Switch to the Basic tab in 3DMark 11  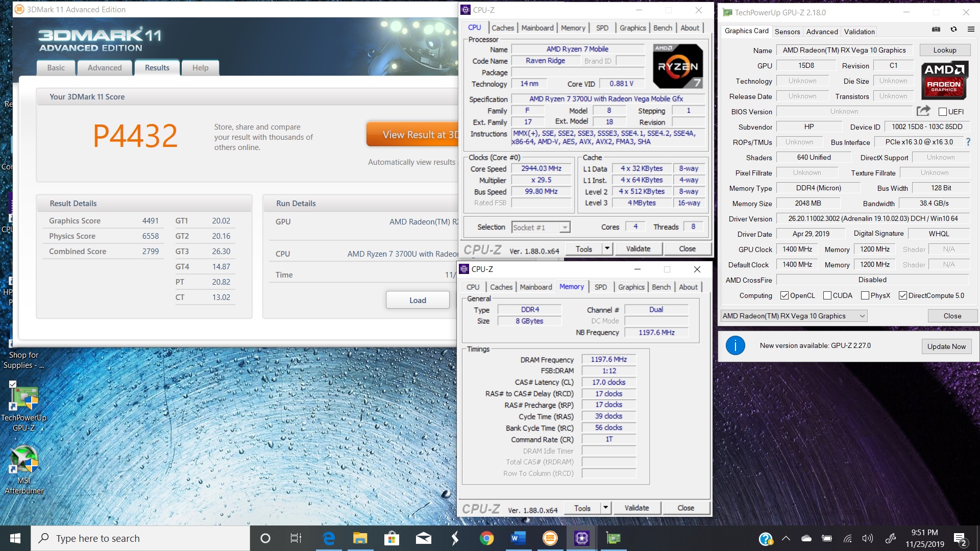[56, 68]
